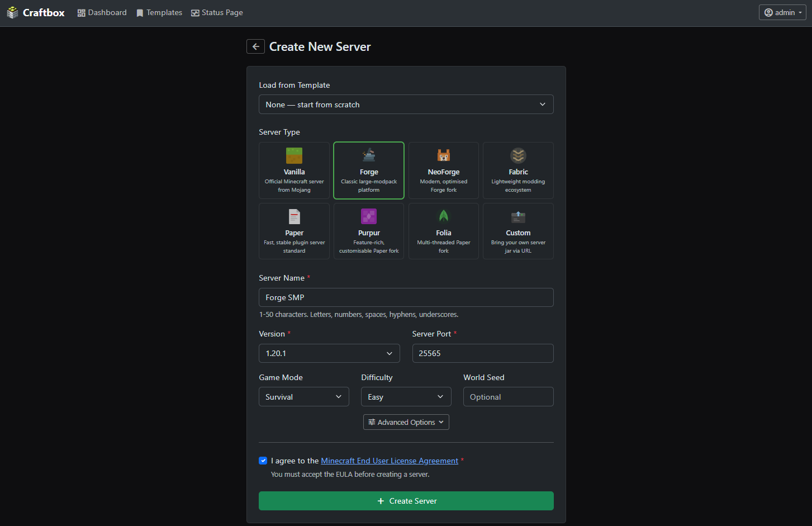
Task: Select the Paper server type card
Action: pos(294,231)
